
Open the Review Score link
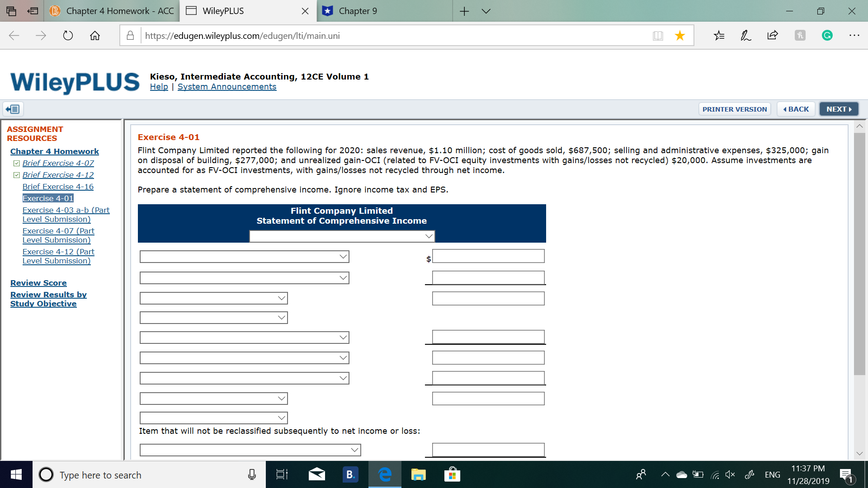tap(38, 283)
